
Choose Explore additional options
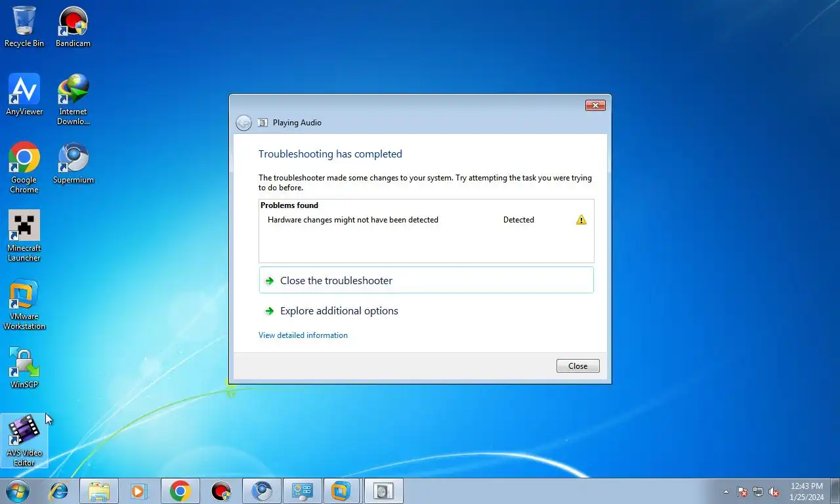pos(427,311)
